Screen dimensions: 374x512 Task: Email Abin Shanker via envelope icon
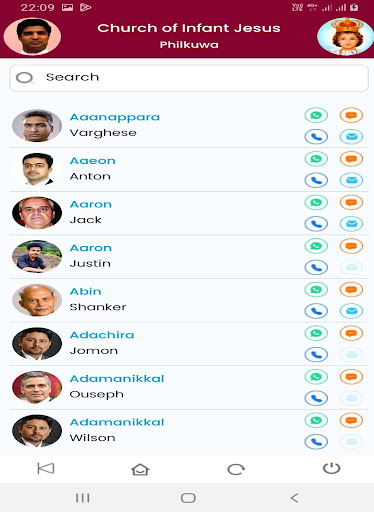coord(351,311)
